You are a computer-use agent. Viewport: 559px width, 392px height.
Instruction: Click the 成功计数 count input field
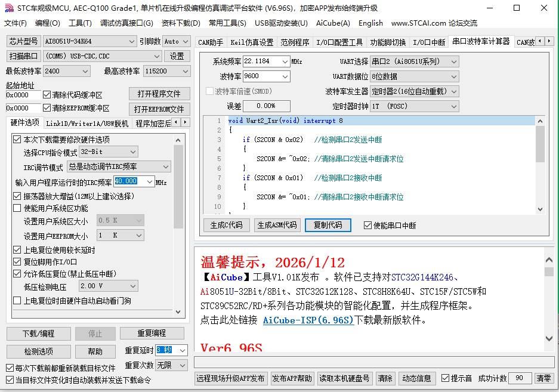519,378
